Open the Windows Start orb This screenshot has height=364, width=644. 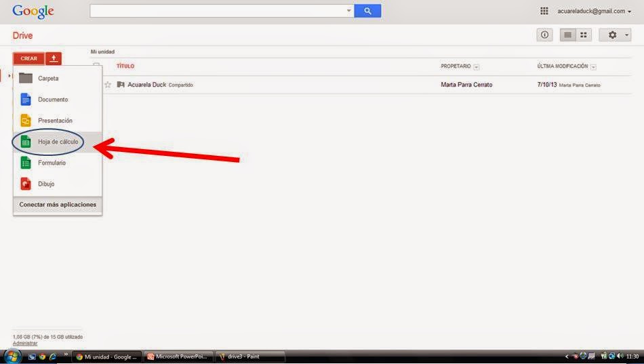click(12, 356)
